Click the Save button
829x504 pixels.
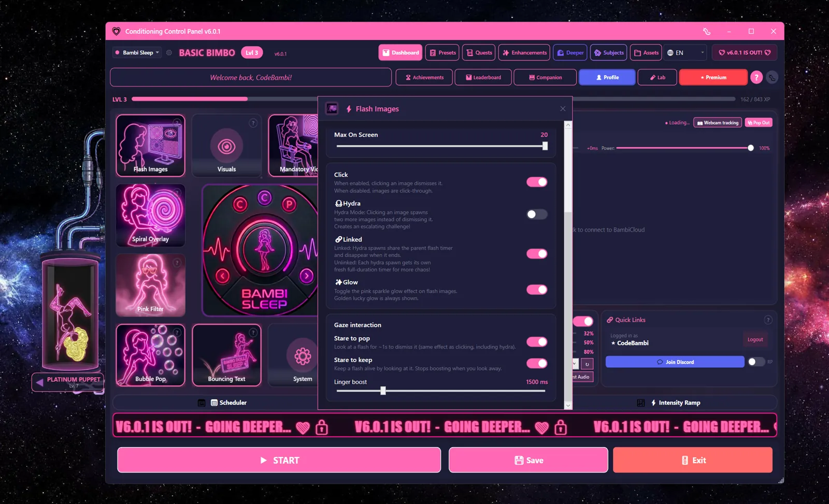pos(528,460)
